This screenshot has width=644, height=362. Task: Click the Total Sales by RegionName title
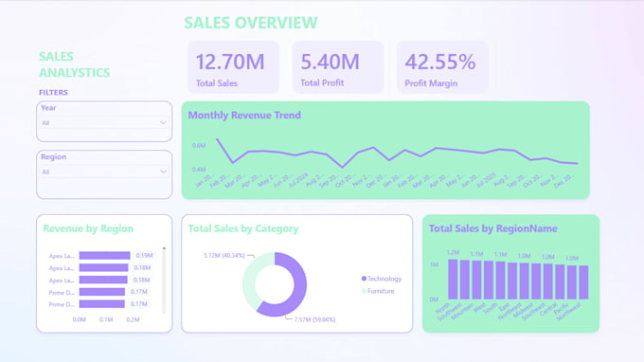[492, 228]
